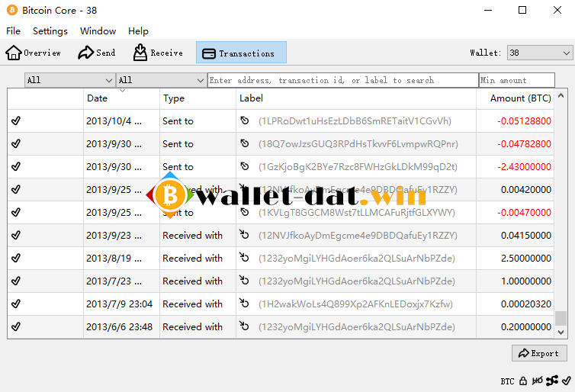Viewport: 575px width, 392px height.
Task: Click confirmed checkmark icon for 0.04150000 transaction
Action: pyautogui.click(x=16, y=235)
